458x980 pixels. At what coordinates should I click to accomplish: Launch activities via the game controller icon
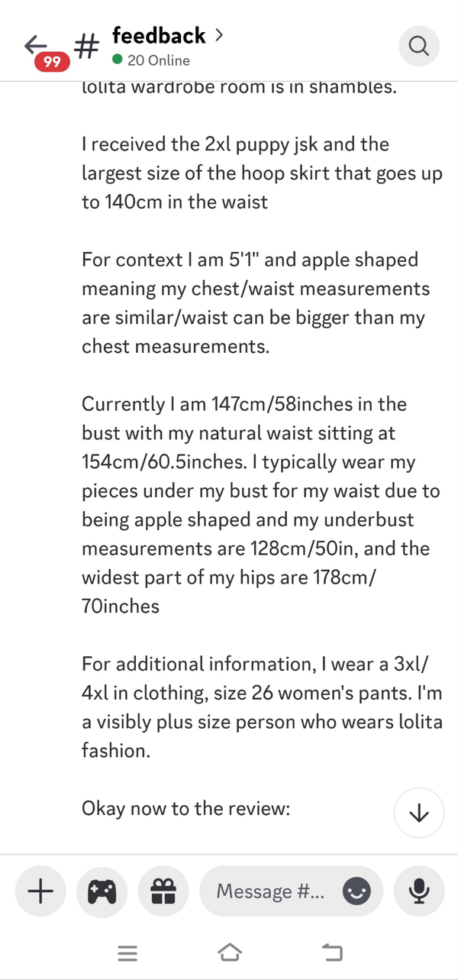click(x=102, y=891)
